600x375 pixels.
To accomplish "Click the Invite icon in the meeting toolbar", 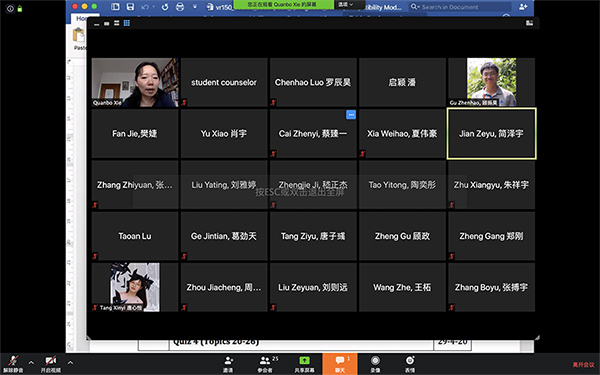I will (229, 364).
